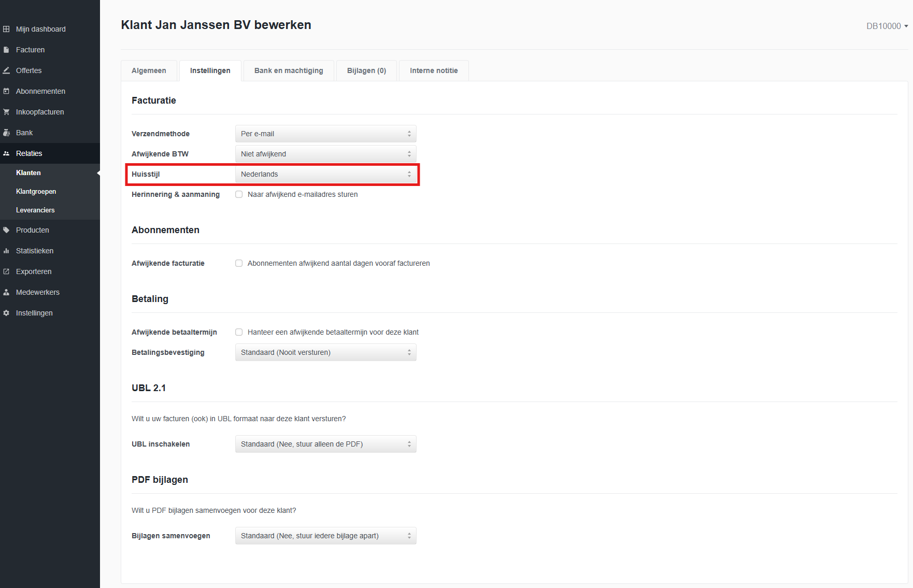Image resolution: width=913 pixels, height=588 pixels.
Task: Open the UBL inschakelen dropdown
Action: tap(325, 444)
